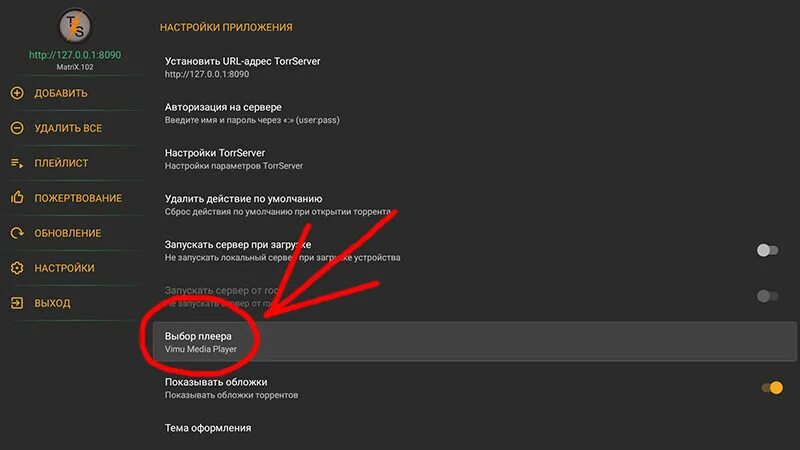Click the playlist icon beside ПЛЕЙЛИСТ

click(x=17, y=163)
